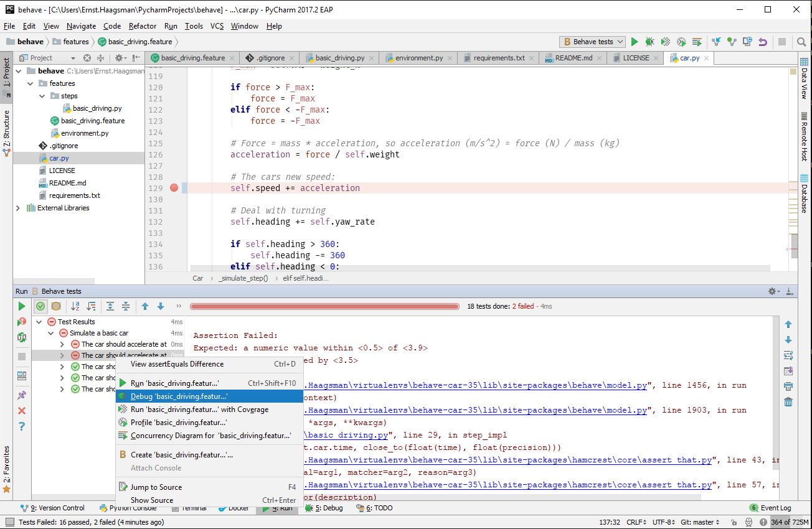Click the Pin Tab icon in Run panel
Image resolution: width=812 pixels, height=529 pixels.
pyautogui.click(x=22, y=395)
